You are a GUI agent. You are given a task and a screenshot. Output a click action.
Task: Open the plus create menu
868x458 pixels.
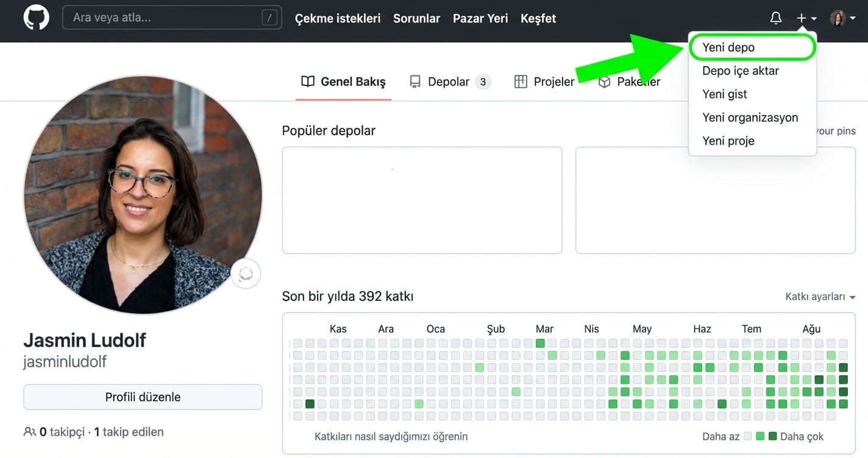pyautogui.click(x=802, y=18)
